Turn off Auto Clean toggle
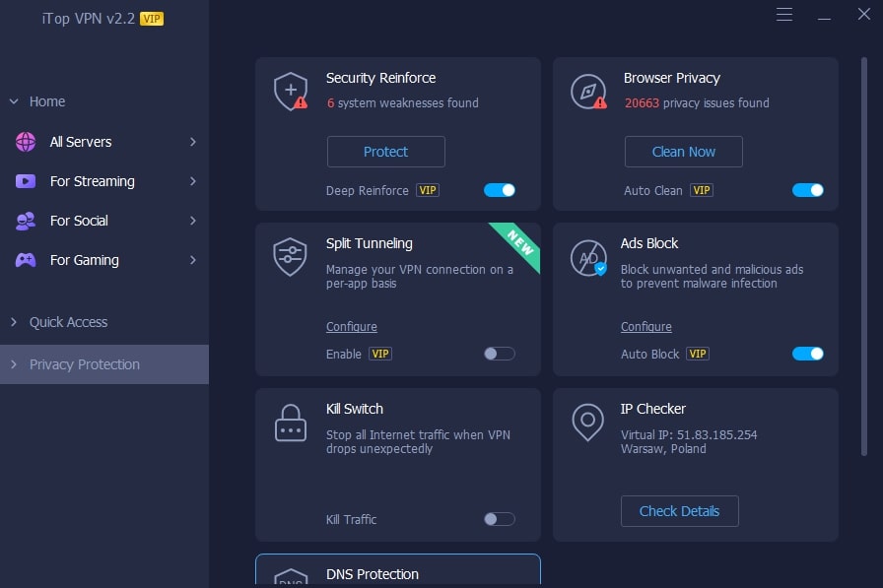 (x=808, y=190)
